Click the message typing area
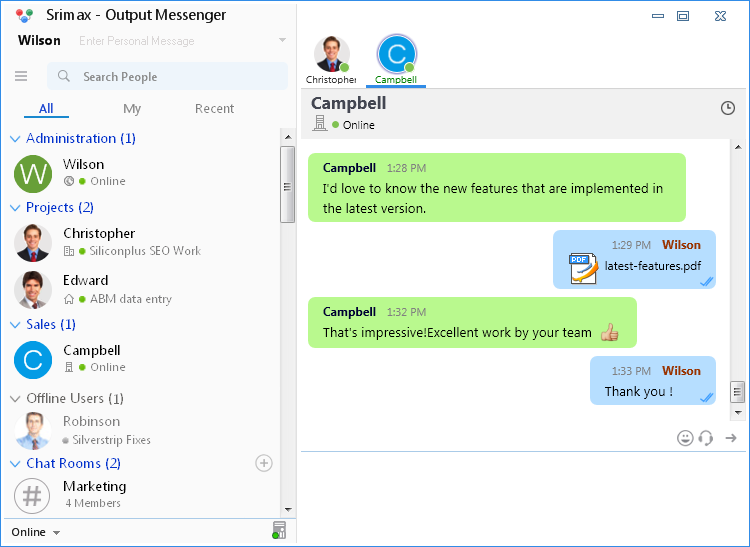Image resolution: width=750 pixels, height=547 pixels. click(x=523, y=497)
